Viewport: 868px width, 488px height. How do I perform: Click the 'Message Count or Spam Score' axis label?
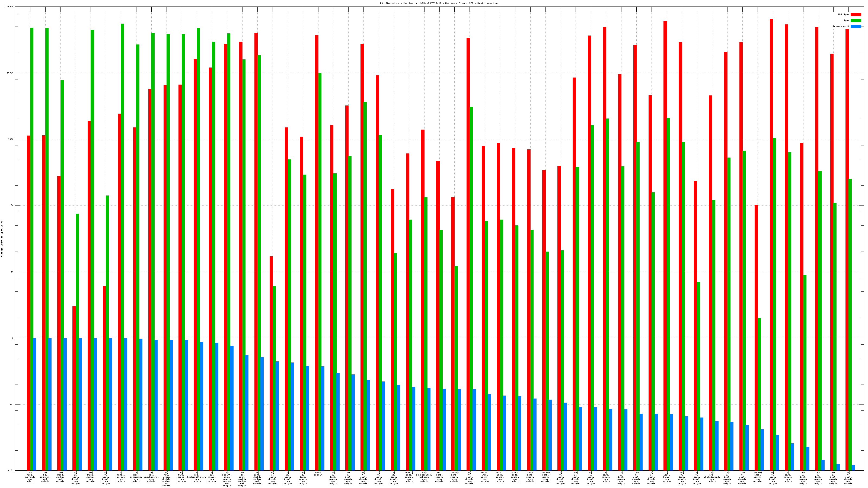(x=2, y=239)
